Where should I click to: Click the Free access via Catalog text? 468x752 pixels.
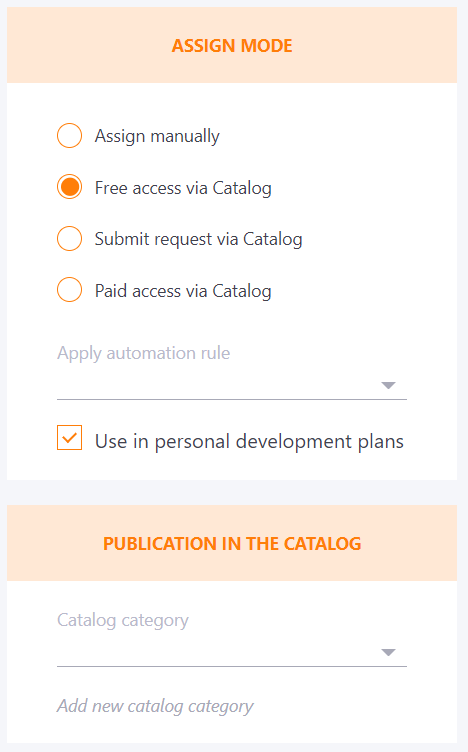coord(183,188)
